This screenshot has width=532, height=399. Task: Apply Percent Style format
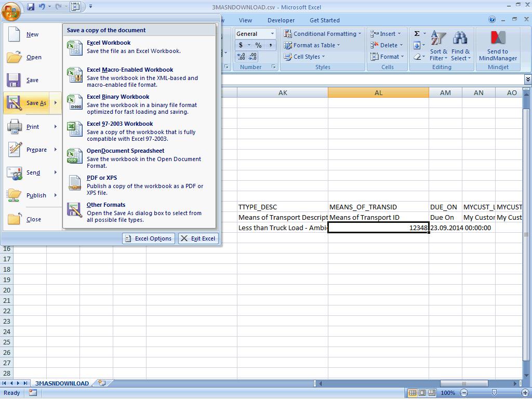259,45
